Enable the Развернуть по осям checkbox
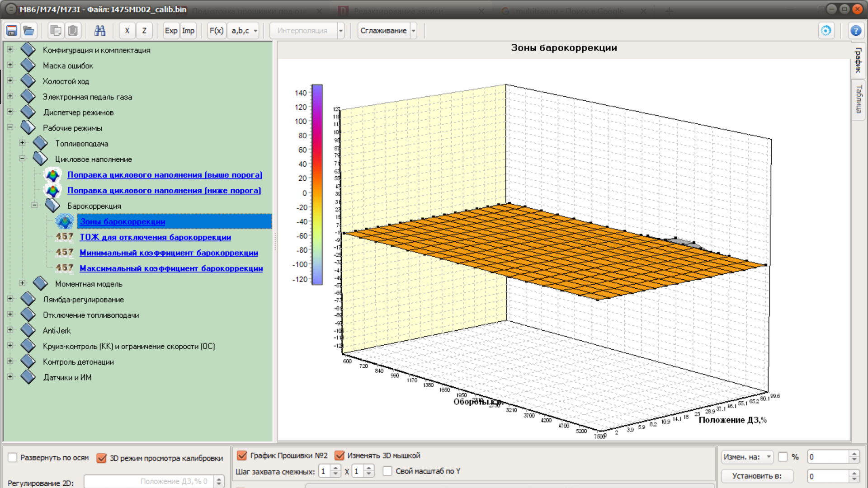Viewport: 868px width, 488px height. coord(13,458)
